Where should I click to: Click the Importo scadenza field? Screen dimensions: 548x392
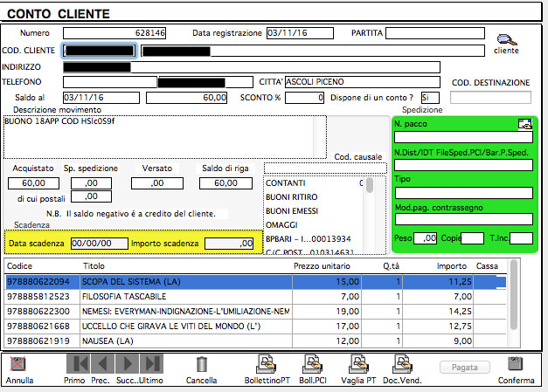click(x=229, y=244)
